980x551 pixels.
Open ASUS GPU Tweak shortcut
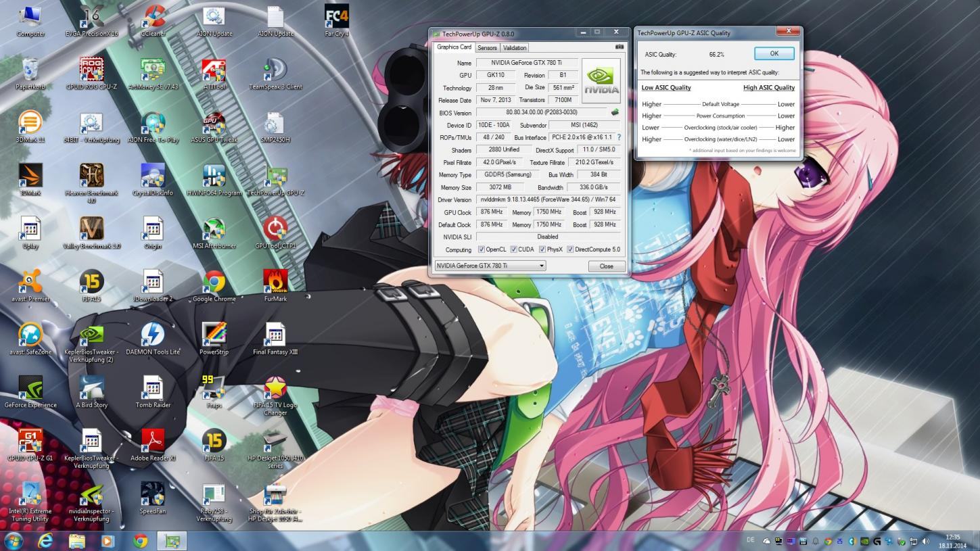pyautogui.click(x=214, y=126)
